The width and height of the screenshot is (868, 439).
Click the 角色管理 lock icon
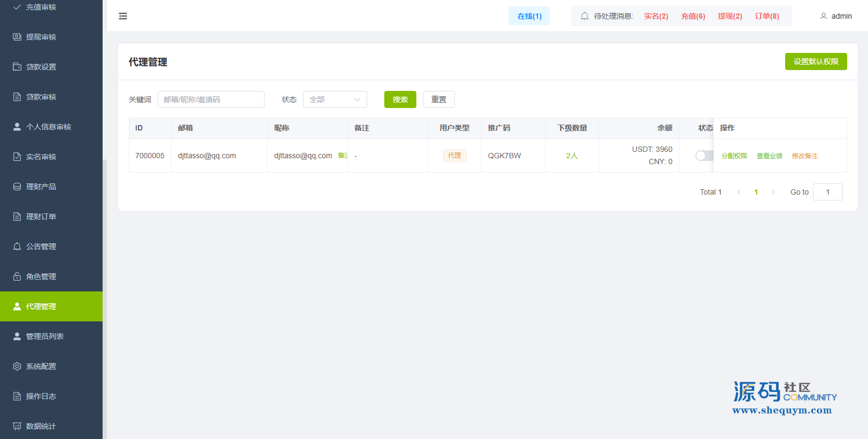tap(17, 276)
